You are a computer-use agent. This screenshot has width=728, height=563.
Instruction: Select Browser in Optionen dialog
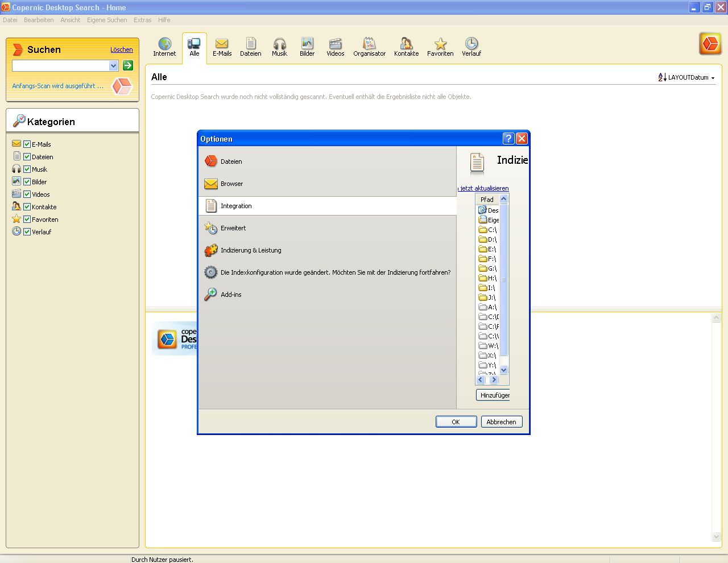coord(328,184)
